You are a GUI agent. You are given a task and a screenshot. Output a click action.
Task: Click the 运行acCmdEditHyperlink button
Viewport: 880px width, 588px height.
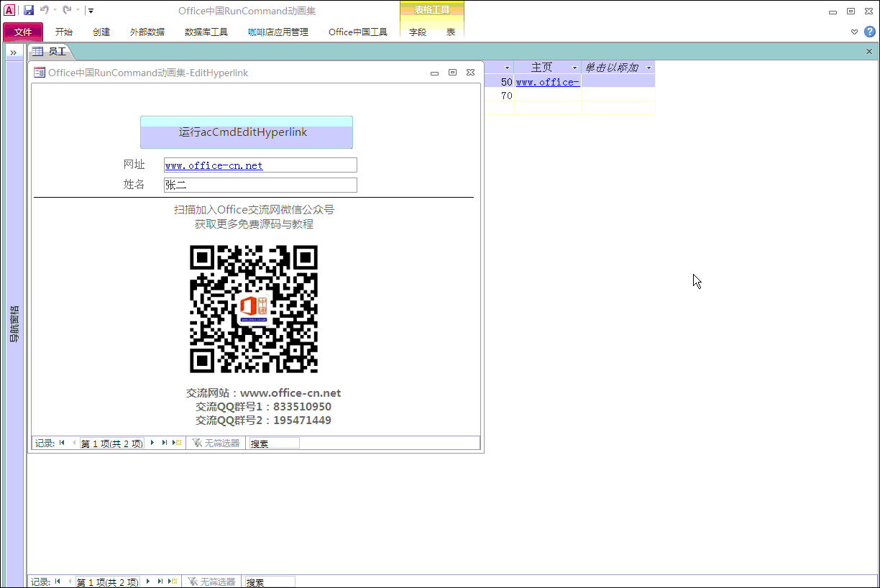(x=247, y=132)
